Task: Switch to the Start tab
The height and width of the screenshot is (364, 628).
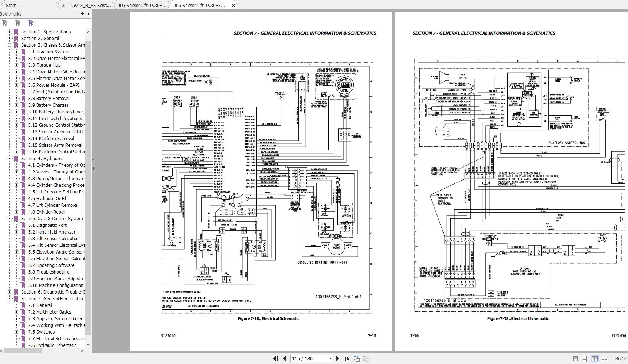Action: [11, 5]
